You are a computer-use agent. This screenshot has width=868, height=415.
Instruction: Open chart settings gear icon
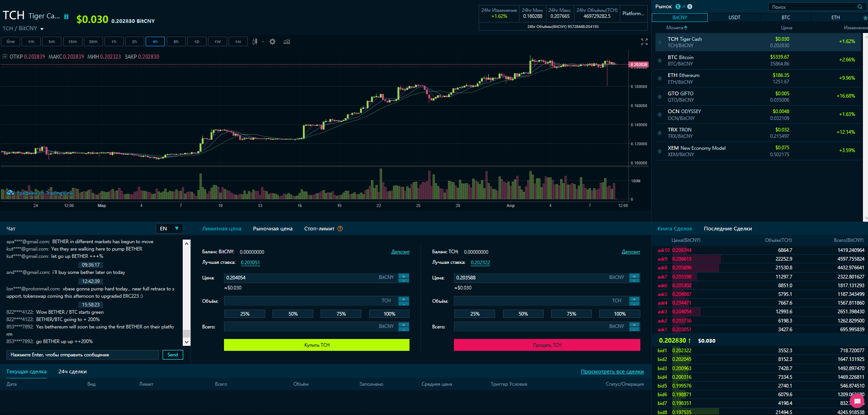[x=273, y=42]
